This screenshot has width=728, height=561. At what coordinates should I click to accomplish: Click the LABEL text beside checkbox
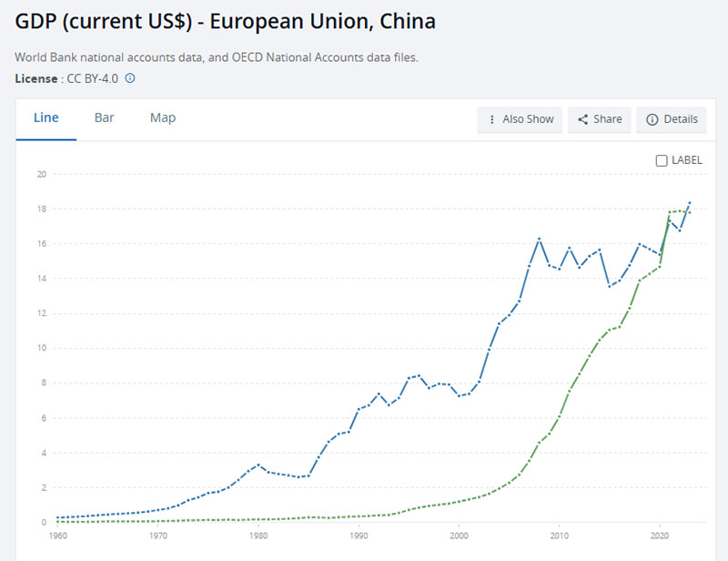click(x=687, y=160)
